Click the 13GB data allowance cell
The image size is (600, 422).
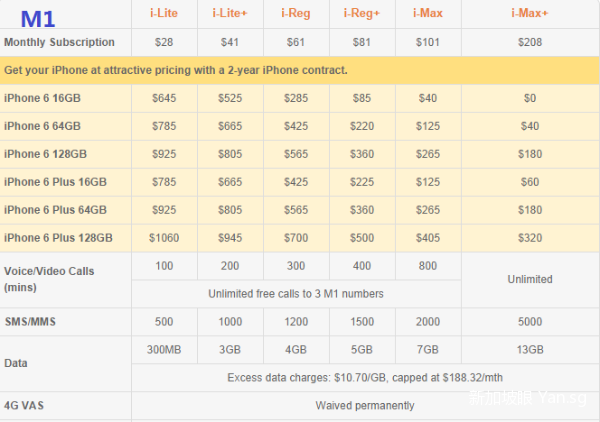click(529, 350)
